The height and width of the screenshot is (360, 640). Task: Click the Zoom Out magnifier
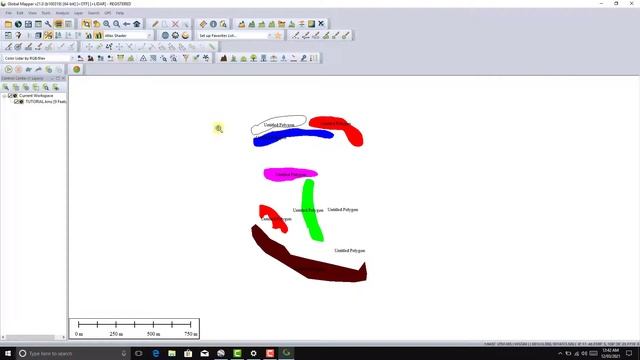(x=117, y=24)
